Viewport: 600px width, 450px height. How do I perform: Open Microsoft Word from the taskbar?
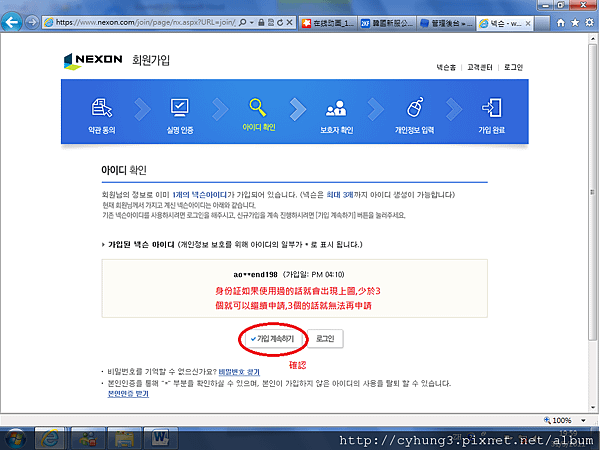(160, 439)
